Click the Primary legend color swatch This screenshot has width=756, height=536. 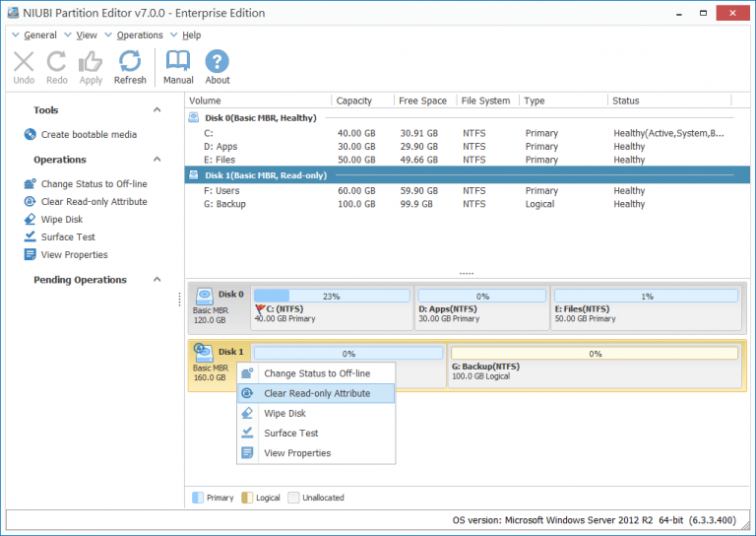[x=198, y=498]
